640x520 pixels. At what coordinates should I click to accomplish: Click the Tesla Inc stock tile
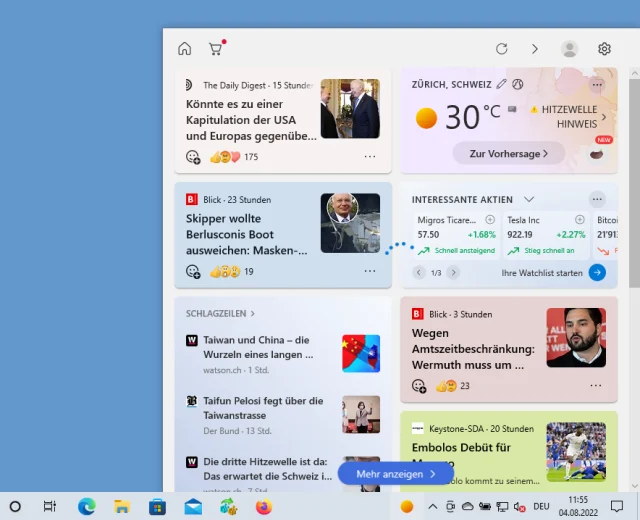(x=546, y=235)
